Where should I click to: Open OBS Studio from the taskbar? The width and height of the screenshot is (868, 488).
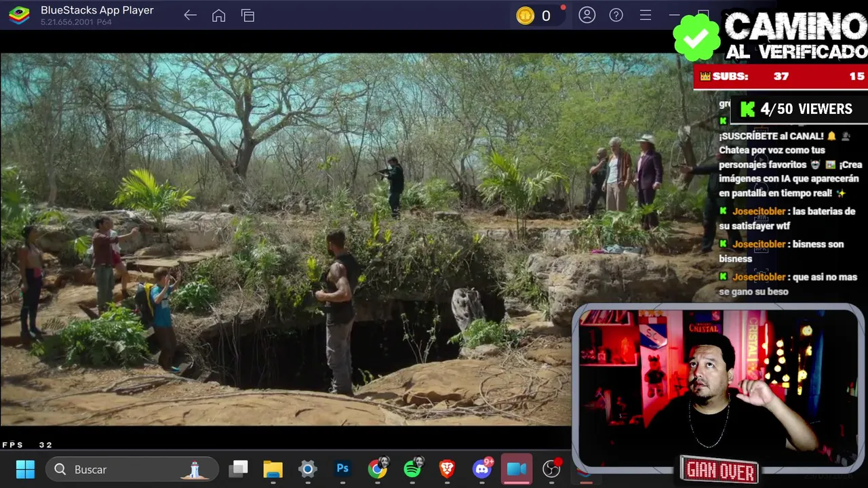[x=552, y=469]
